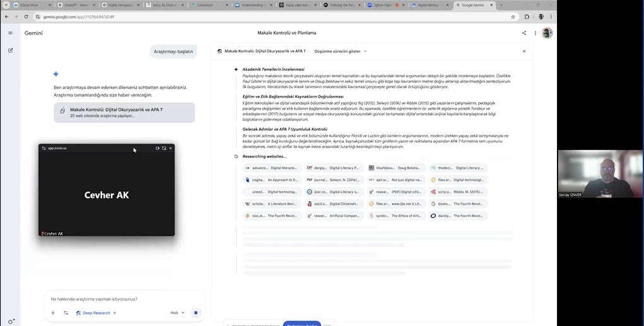Open the Google Account profile avatar

pyautogui.click(x=547, y=33)
